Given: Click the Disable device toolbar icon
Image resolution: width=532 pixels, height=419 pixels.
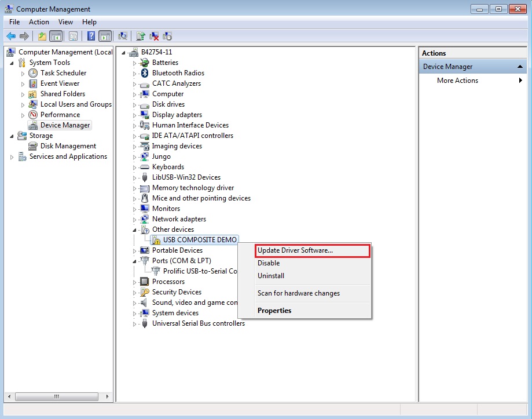Looking at the screenshot, I should tap(167, 36).
